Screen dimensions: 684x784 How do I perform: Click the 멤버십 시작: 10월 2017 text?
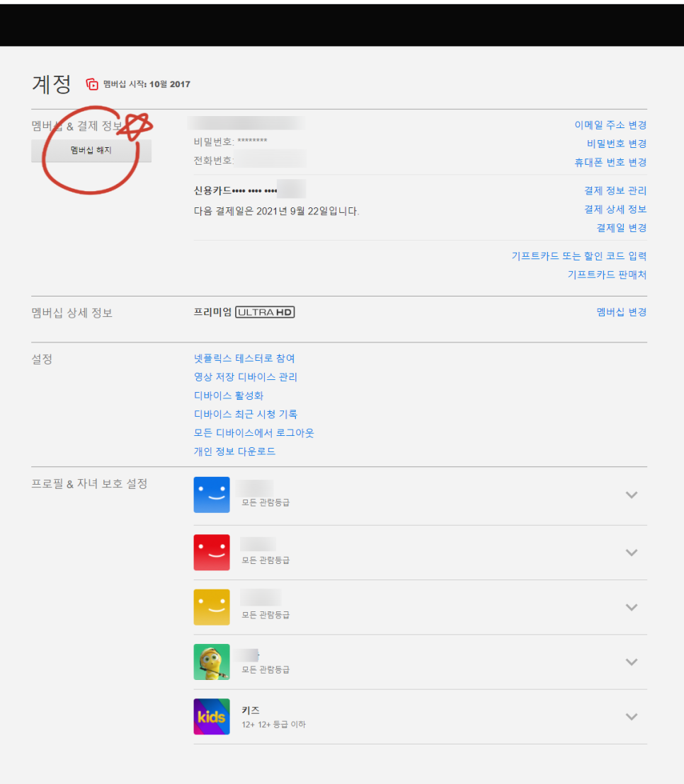147,84
